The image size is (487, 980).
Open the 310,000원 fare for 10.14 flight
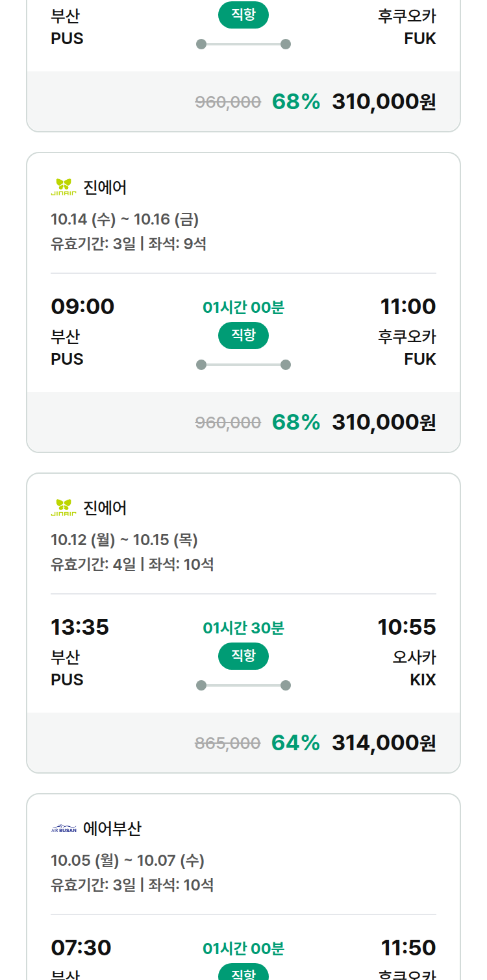(384, 422)
